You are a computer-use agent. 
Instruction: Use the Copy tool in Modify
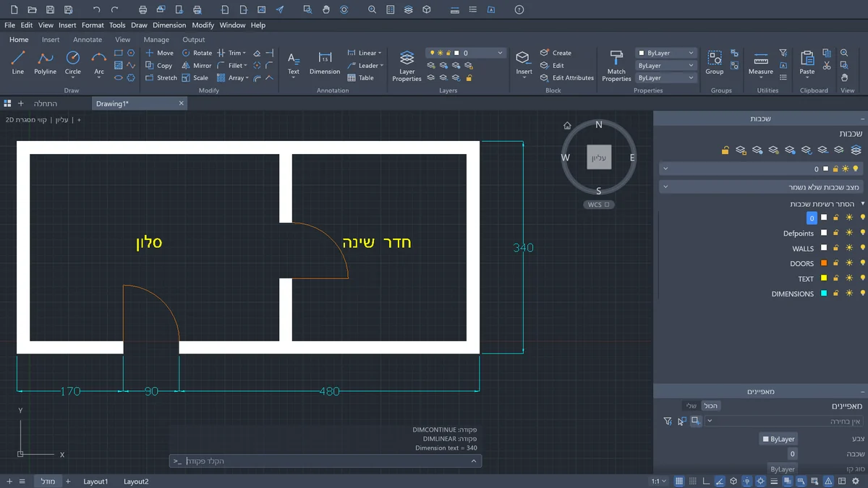point(158,65)
